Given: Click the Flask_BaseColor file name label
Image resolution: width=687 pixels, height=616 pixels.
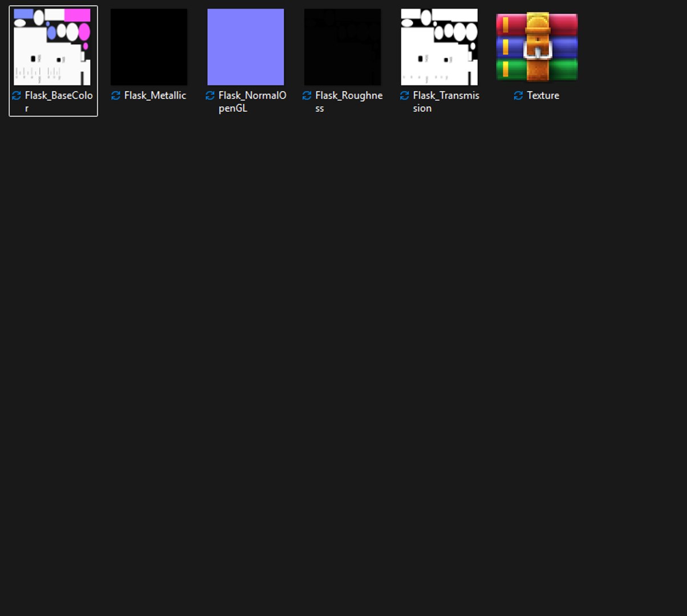Looking at the screenshot, I should pos(59,102).
